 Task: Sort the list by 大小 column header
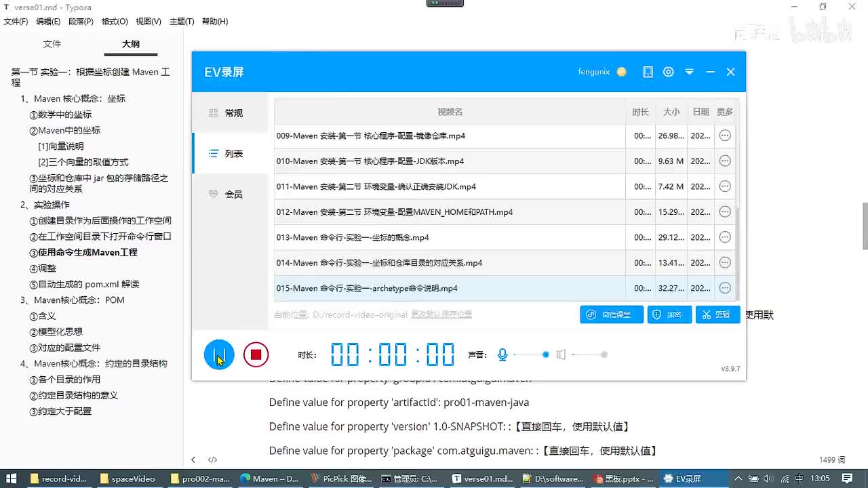click(x=671, y=112)
